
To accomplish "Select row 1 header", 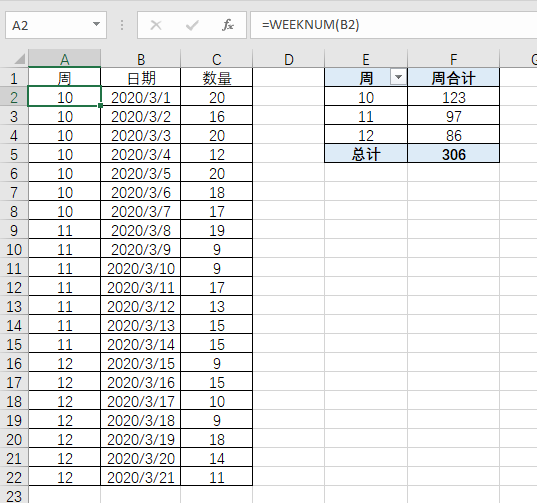I will coord(14,78).
